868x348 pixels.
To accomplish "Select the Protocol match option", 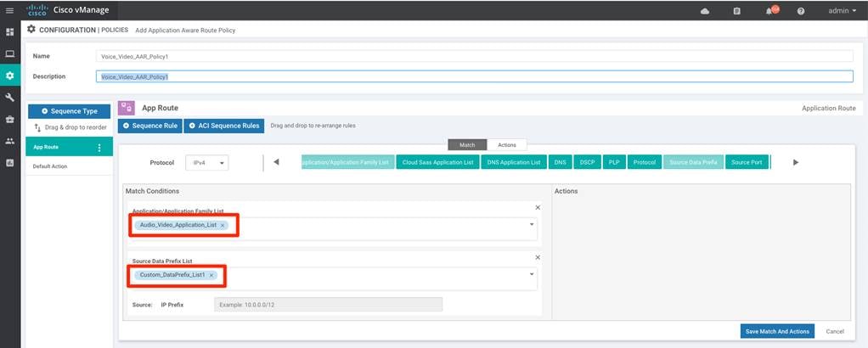I will point(645,163).
